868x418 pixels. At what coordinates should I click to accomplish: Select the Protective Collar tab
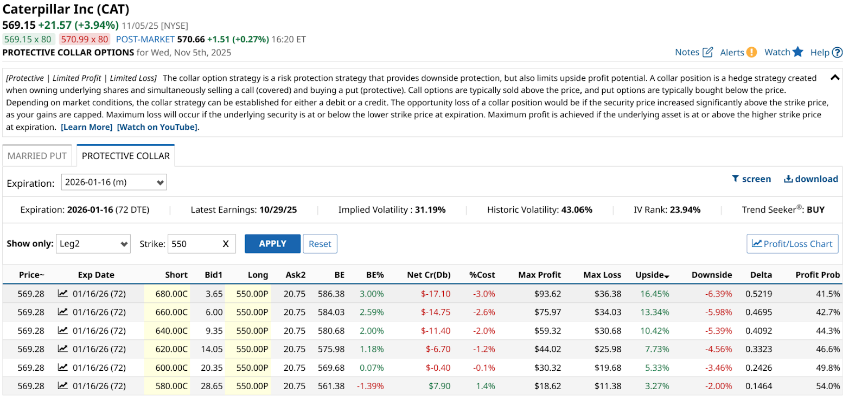click(126, 156)
